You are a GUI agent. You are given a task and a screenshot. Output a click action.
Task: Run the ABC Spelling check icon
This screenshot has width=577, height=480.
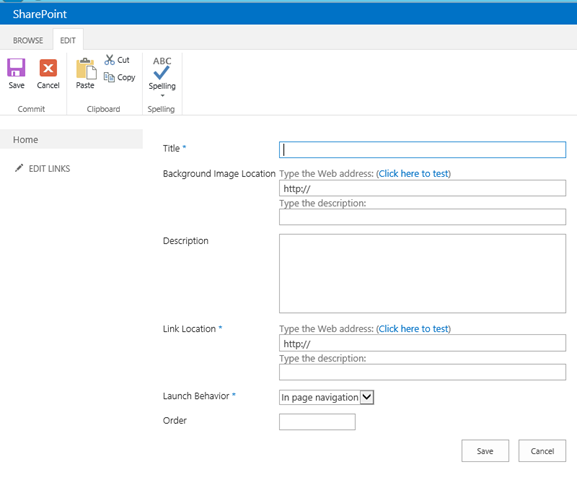click(x=162, y=68)
